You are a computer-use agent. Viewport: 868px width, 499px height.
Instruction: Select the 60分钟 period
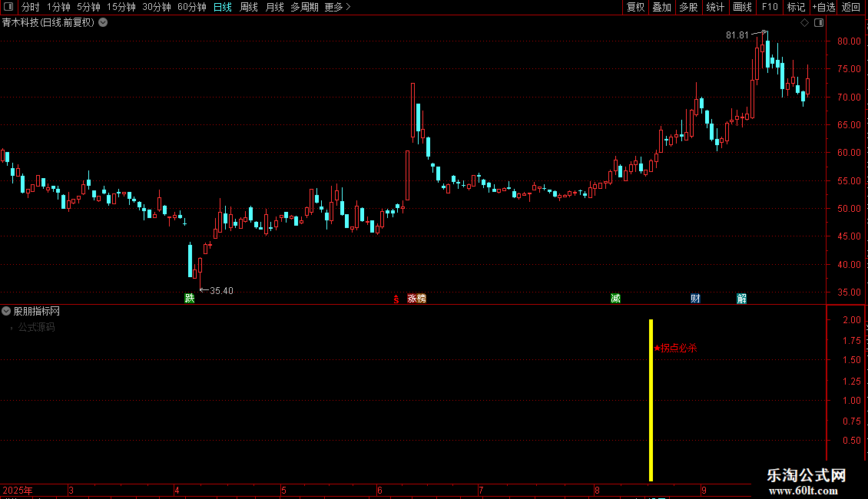tap(191, 7)
